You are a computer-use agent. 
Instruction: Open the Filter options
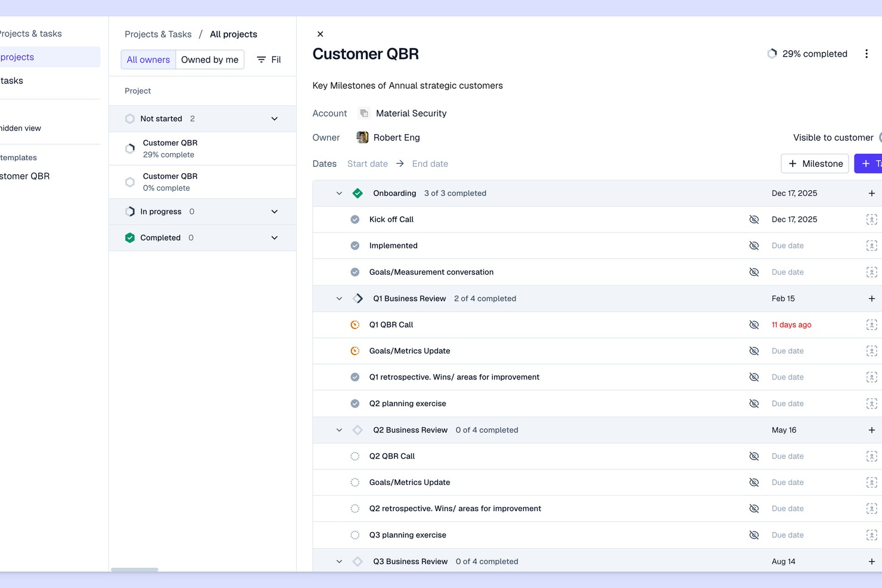[268, 59]
